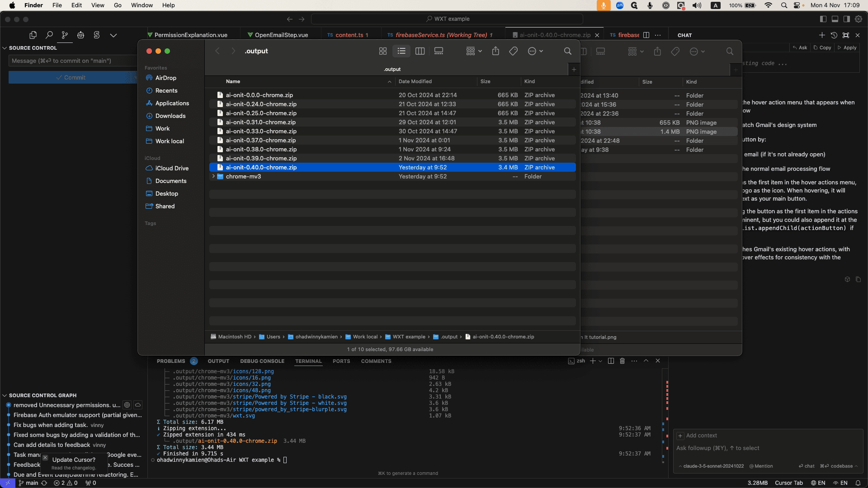The height and width of the screenshot is (488, 868).
Task: Sort Finder list by Date Modified
Action: coord(415,82)
